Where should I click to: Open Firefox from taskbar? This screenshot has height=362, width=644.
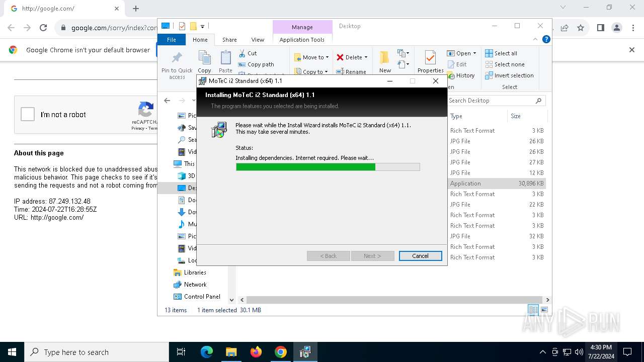(256, 352)
